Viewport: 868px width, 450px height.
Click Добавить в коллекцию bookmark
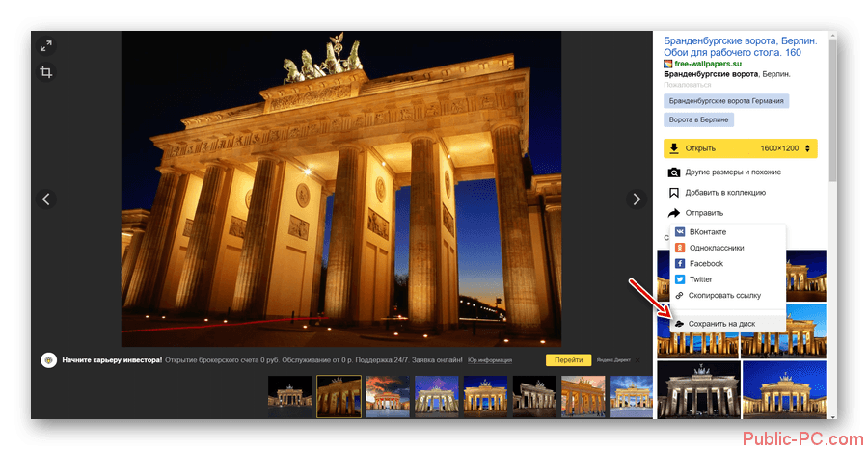point(724,192)
